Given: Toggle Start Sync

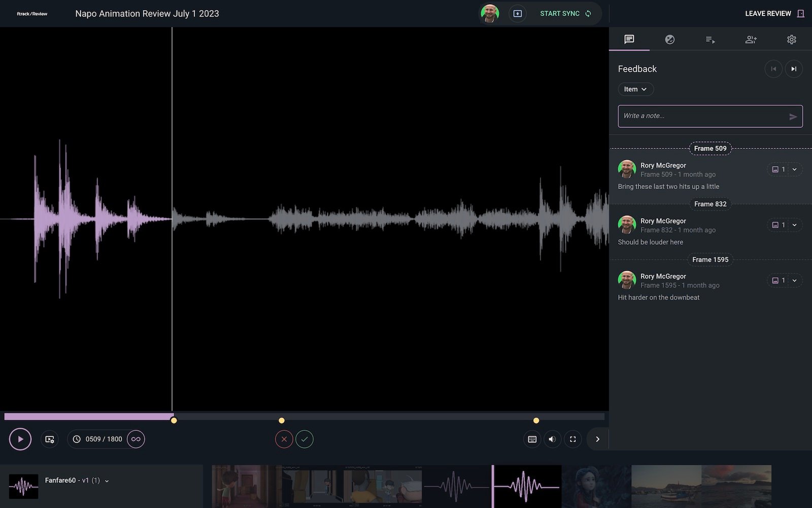Looking at the screenshot, I should coord(565,14).
